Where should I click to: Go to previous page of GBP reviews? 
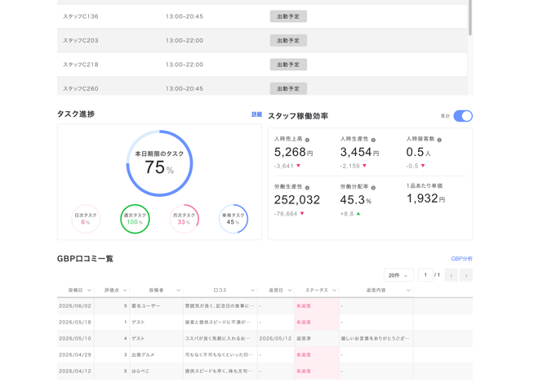451,275
